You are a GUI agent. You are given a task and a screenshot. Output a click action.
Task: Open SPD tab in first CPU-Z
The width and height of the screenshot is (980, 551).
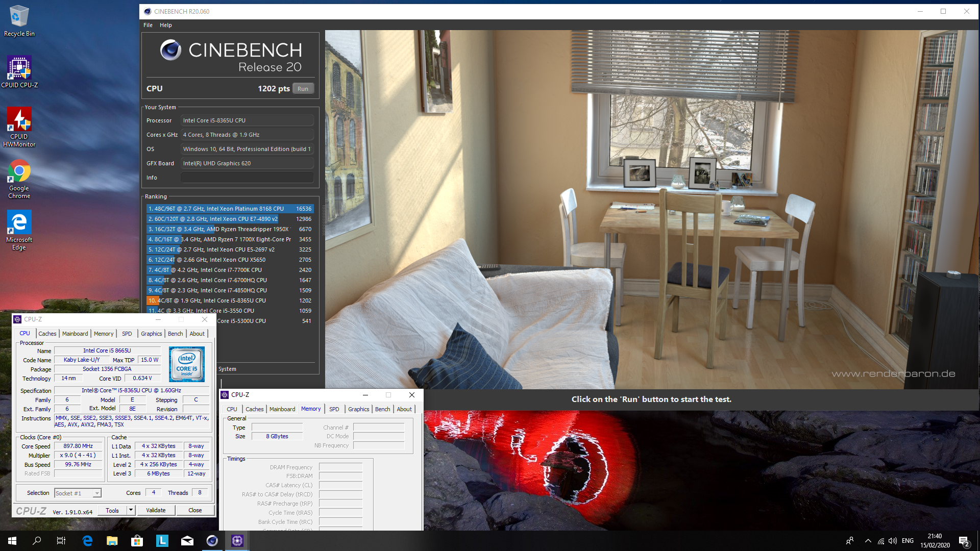point(127,334)
